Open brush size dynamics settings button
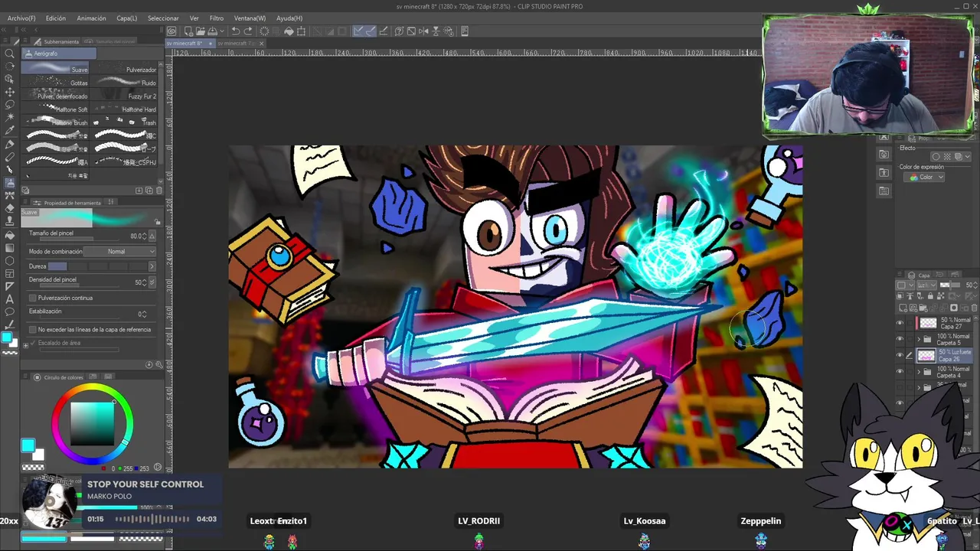Image resolution: width=980 pixels, height=551 pixels. 152,236
